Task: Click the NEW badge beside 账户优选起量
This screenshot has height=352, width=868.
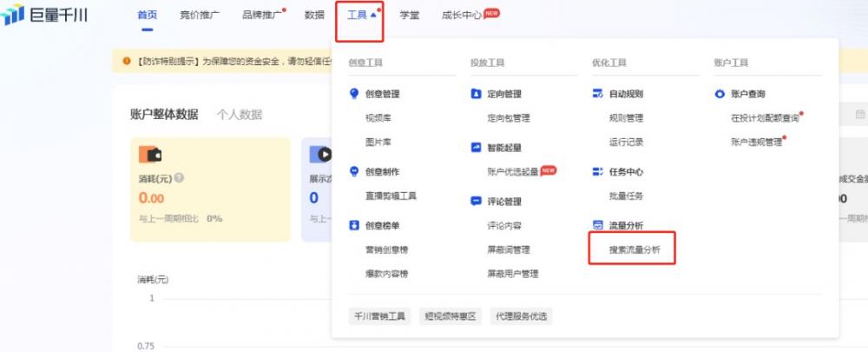Action: pyautogui.click(x=548, y=170)
